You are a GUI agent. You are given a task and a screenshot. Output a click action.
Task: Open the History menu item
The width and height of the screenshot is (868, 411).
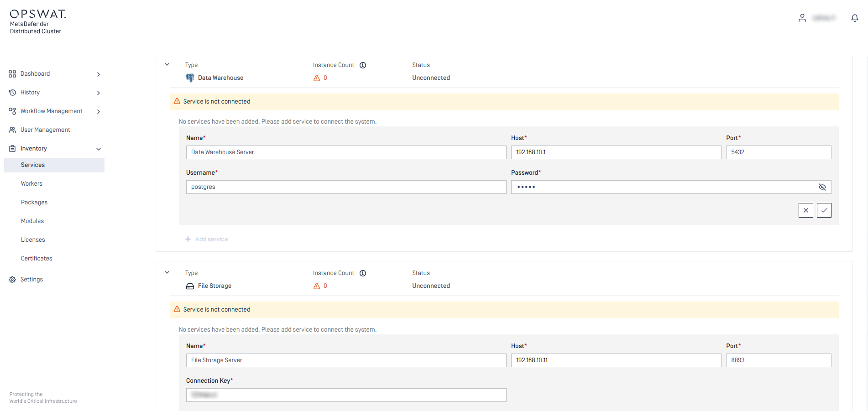click(x=54, y=93)
